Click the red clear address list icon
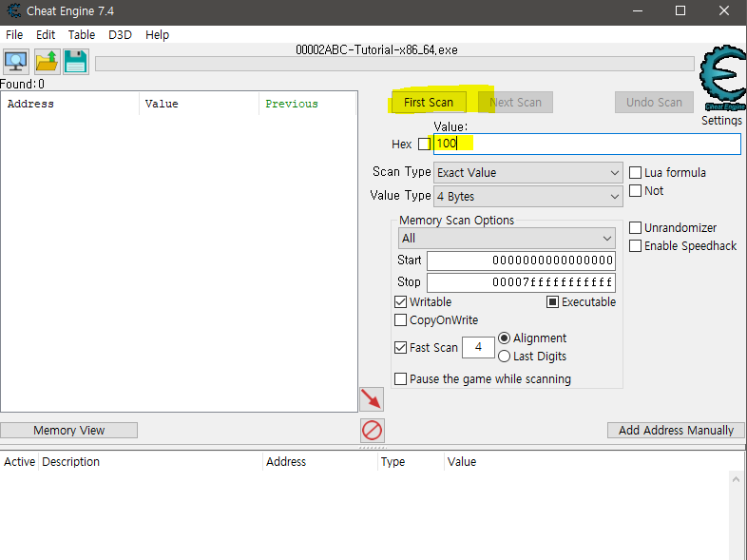This screenshot has width=747, height=560. 372,431
